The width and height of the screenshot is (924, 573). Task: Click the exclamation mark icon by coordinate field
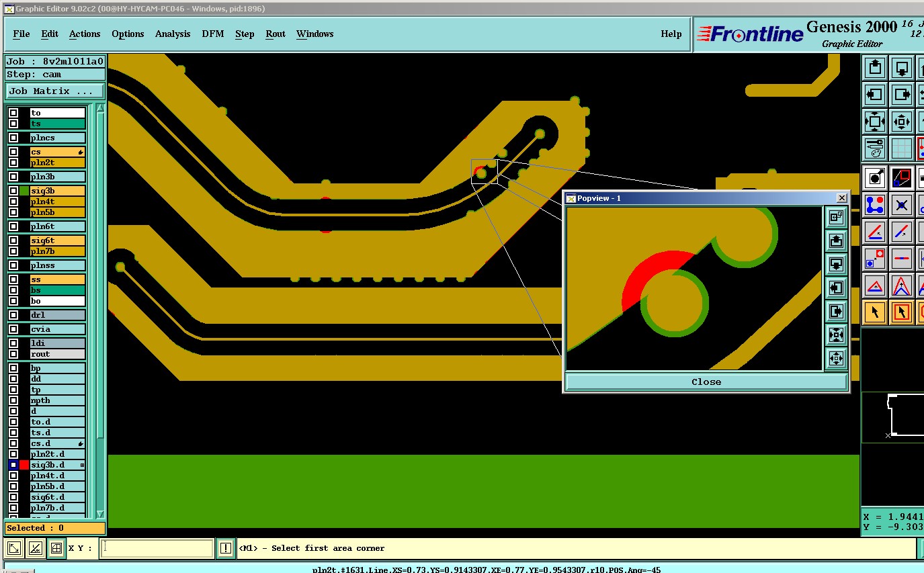pos(226,548)
